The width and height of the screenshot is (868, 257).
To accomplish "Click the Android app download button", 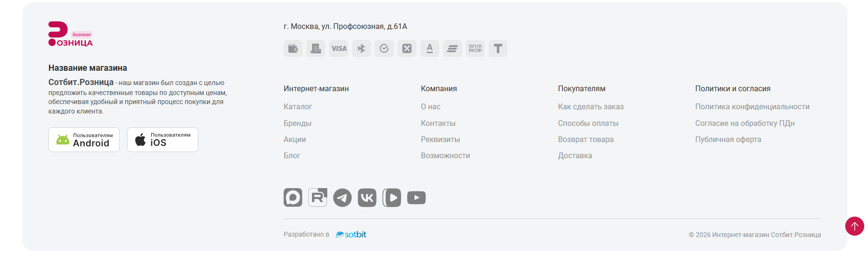I will pos(84,140).
